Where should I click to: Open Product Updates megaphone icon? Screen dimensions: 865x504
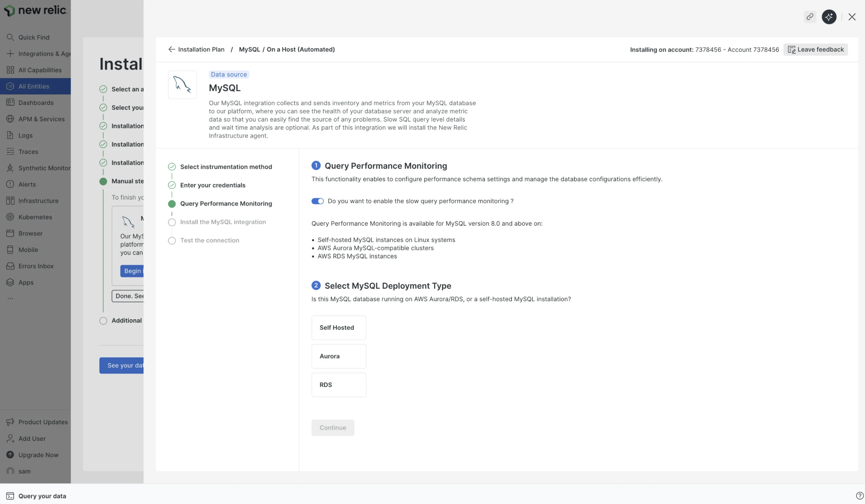[x=10, y=422]
